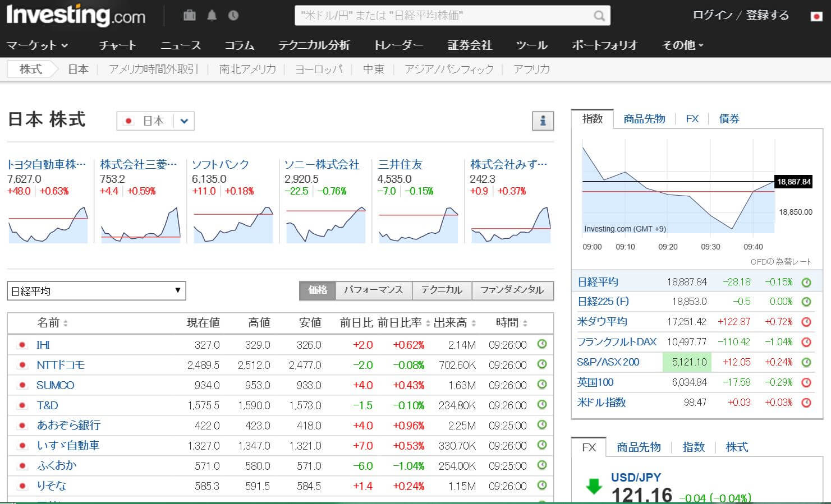Open the ソニー株式会社 stock title

point(322,165)
